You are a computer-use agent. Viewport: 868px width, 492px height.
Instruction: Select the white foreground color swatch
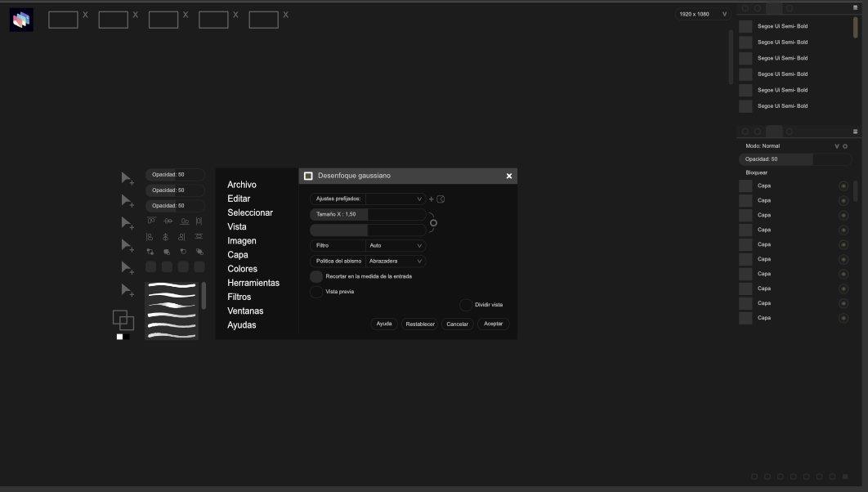click(x=119, y=337)
